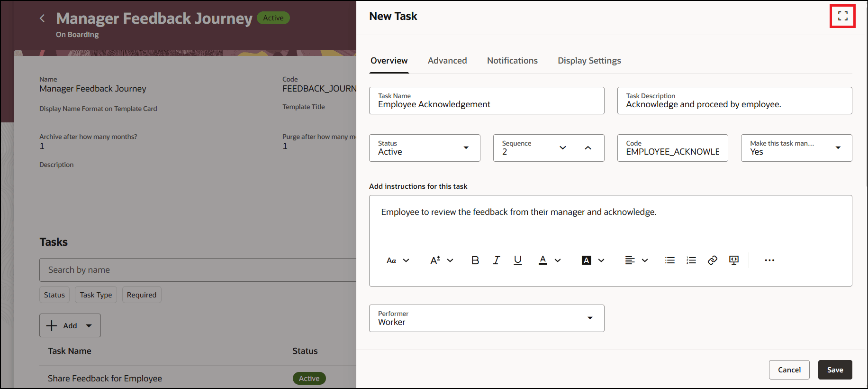Insert a hyperlink in the instructions
This screenshot has width=868, height=389.
tap(713, 260)
